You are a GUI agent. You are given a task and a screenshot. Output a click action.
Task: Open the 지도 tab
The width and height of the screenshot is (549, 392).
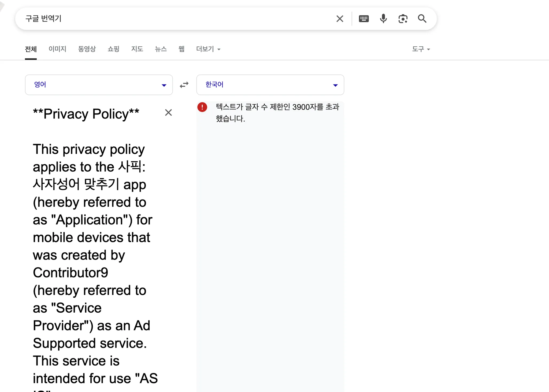(137, 49)
